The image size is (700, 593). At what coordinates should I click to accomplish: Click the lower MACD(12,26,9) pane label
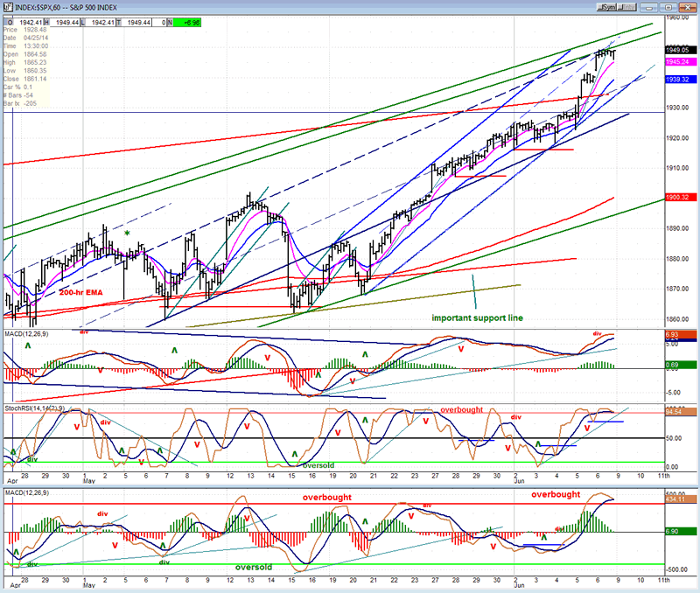coord(26,492)
